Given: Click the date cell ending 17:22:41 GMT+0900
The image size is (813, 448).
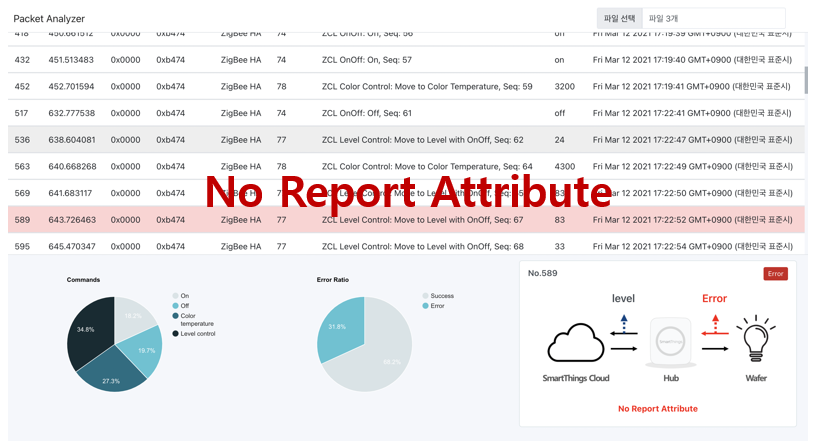Looking at the screenshot, I should [x=692, y=113].
